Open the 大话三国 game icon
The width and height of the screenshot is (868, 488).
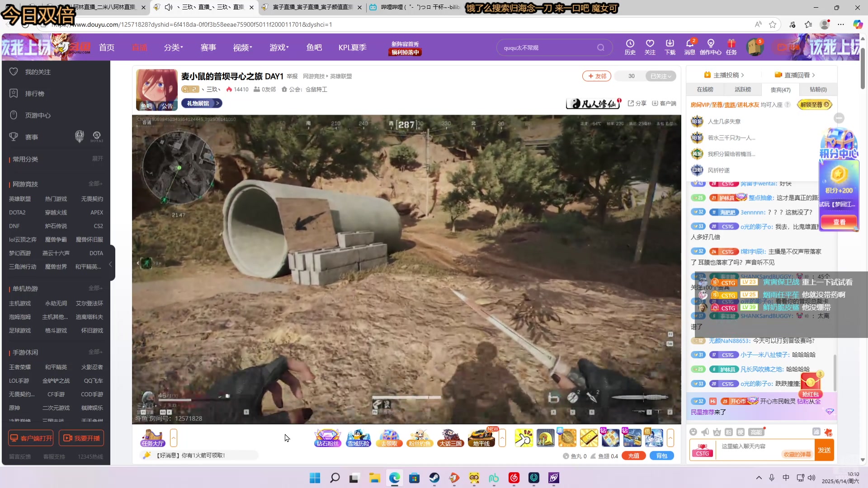coord(451,437)
